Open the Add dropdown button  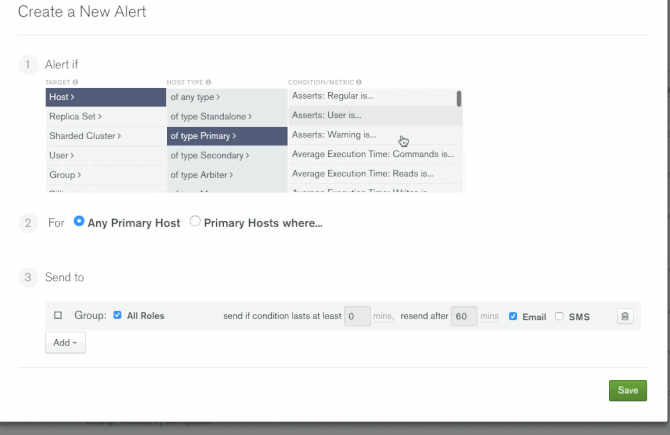point(64,342)
